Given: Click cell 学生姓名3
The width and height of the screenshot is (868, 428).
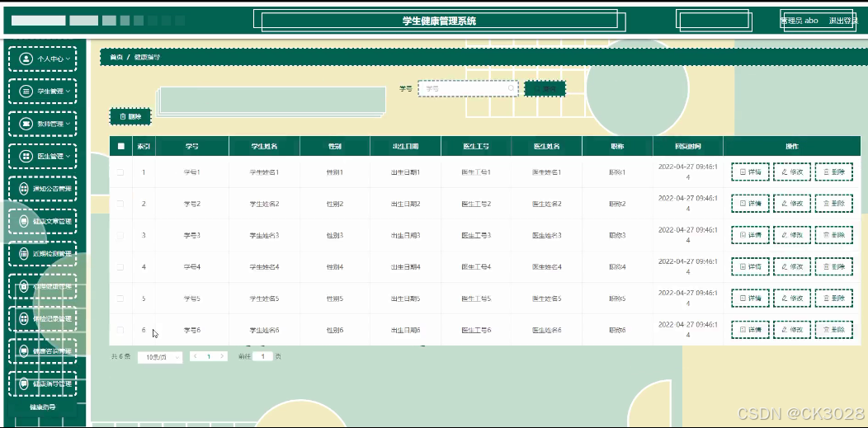Looking at the screenshot, I should point(264,236).
